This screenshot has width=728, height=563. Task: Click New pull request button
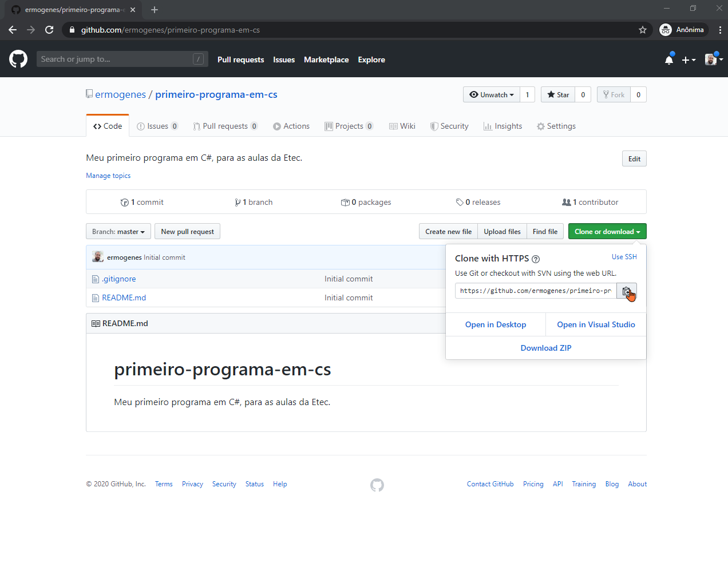coord(187,231)
